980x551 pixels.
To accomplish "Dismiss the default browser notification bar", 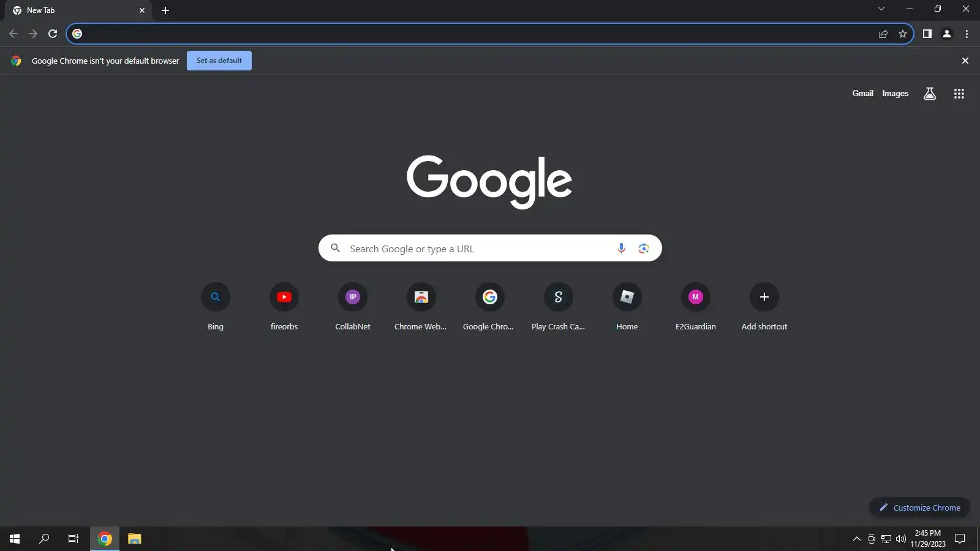I will coord(965,61).
